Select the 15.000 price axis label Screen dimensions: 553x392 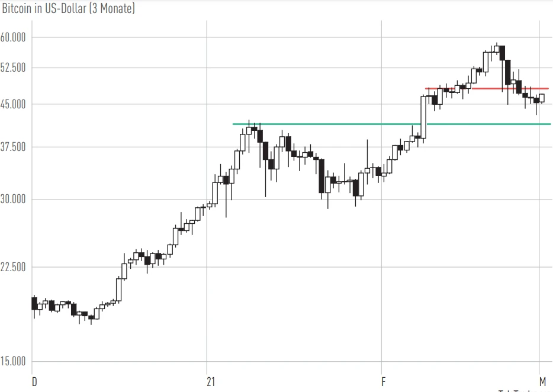[x=14, y=362]
